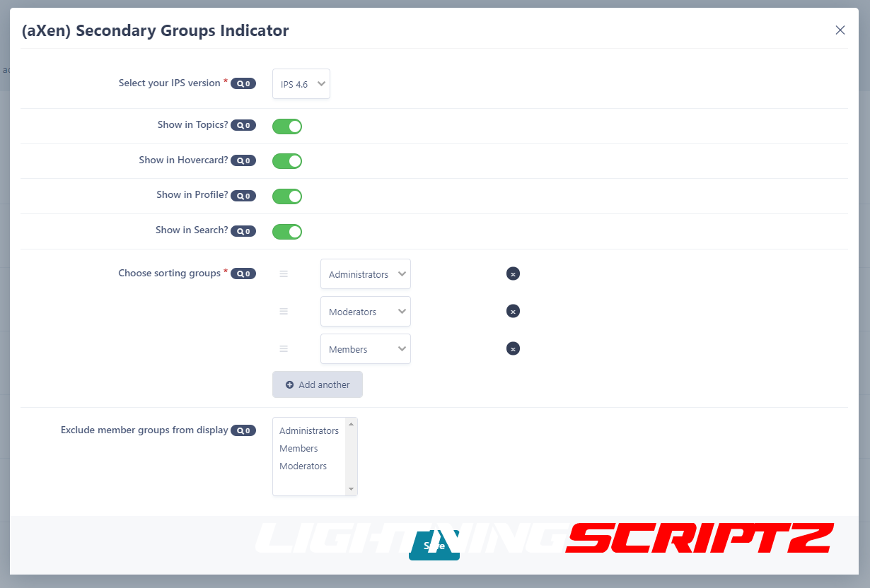This screenshot has width=870, height=588.
Task: Expand the Administrators sorting group dropdown
Action: point(366,274)
